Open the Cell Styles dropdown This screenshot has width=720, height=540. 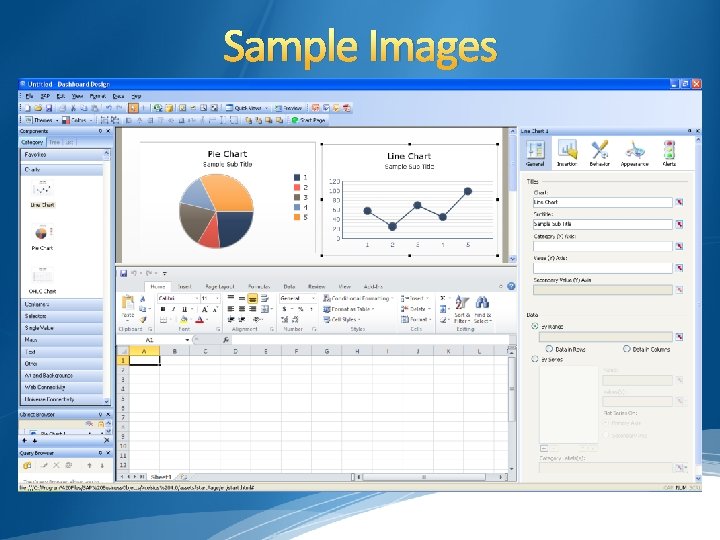click(x=342, y=320)
